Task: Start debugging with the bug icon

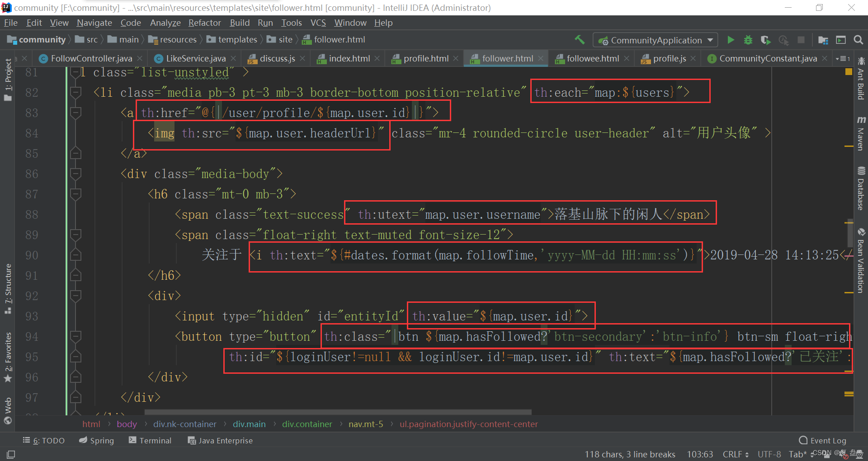Action: [748, 40]
